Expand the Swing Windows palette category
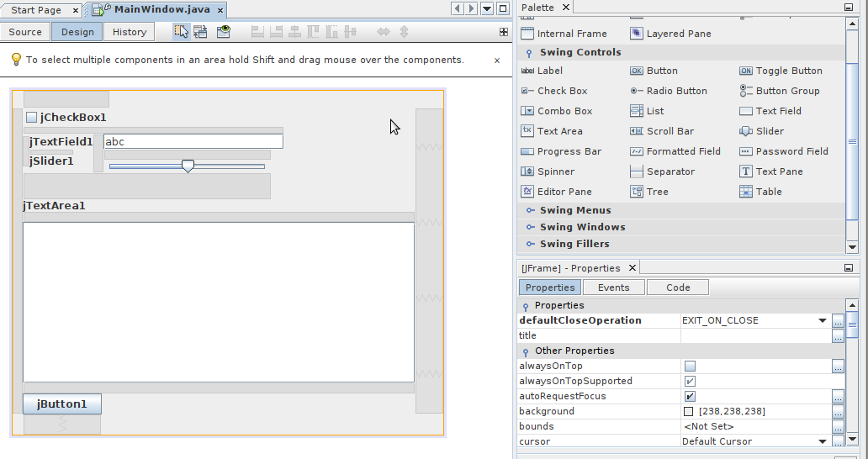The height and width of the screenshot is (459, 868). 582,227
